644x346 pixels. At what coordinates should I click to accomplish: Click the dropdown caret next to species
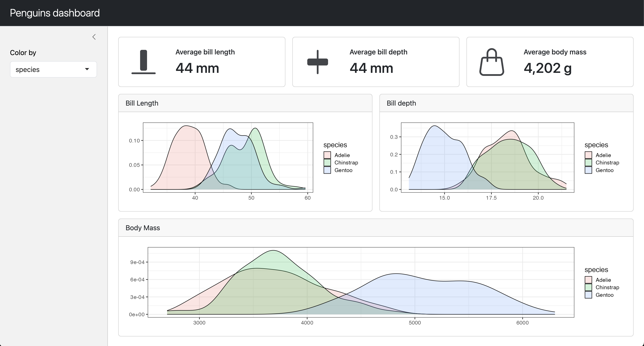click(x=87, y=69)
